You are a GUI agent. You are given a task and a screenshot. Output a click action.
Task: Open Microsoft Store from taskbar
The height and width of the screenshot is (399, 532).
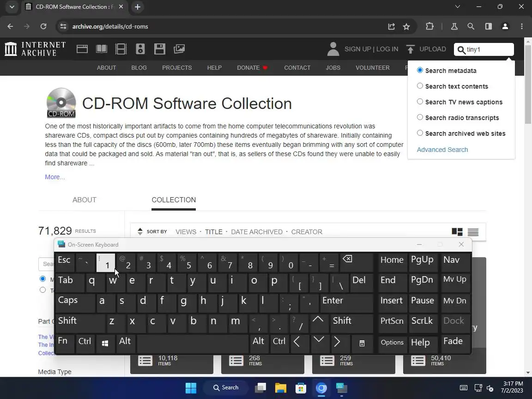pos(301,388)
